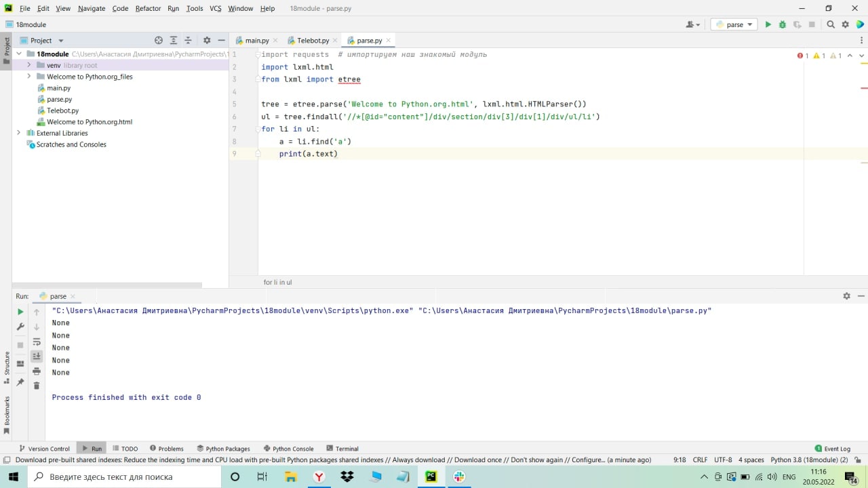Image resolution: width=868 pixels, height=488 pixels.
Task: Toggle scroll to end in console
Action: tap(37, 356)
